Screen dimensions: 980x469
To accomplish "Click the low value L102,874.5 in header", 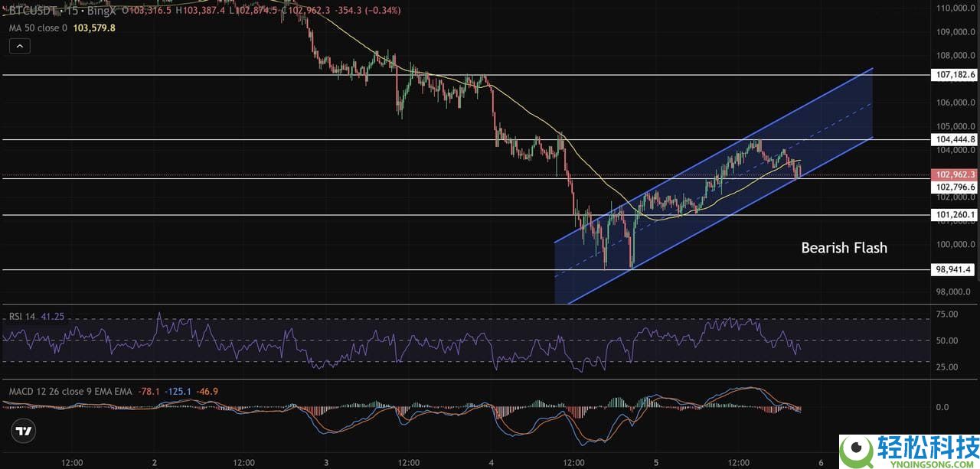I will (252, 10).
